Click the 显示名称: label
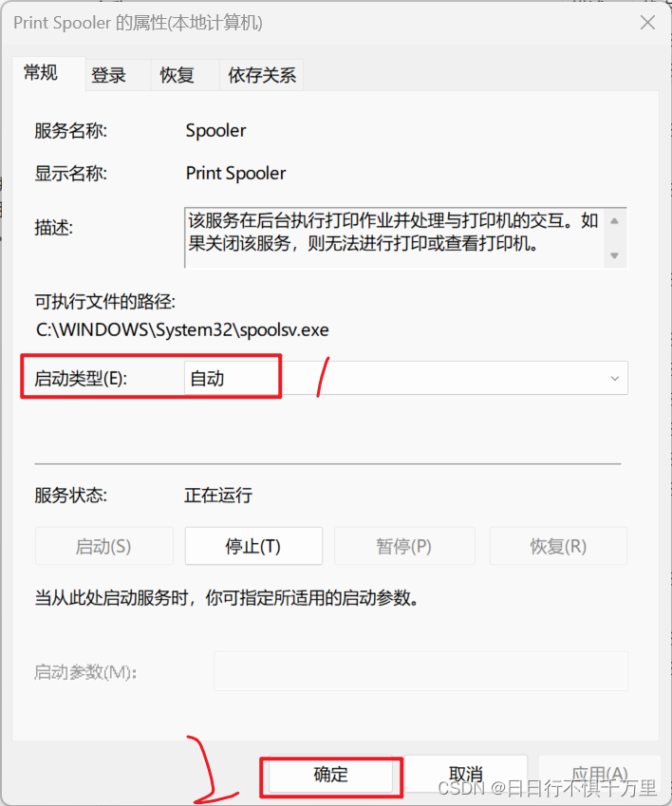The image size is (672, 806). (71, 173)
